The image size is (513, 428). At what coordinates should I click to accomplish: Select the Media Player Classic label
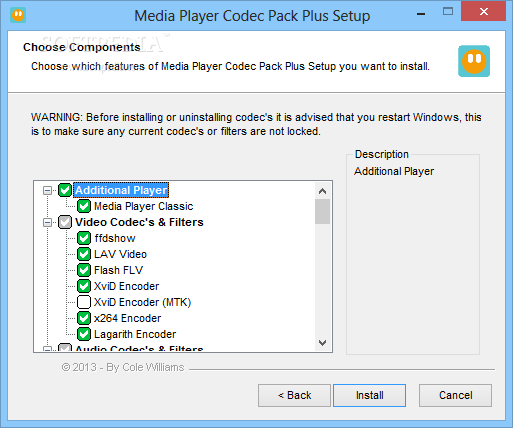pyautogui.click(x=144, y=206)
